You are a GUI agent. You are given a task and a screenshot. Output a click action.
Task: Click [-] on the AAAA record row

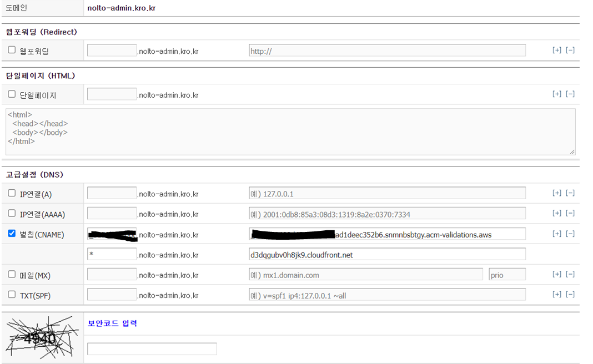(570, 214)
